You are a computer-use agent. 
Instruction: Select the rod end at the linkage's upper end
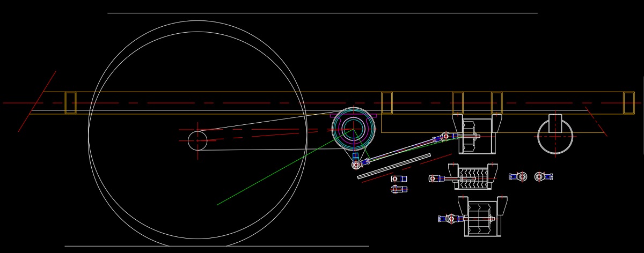click(445, 137)
